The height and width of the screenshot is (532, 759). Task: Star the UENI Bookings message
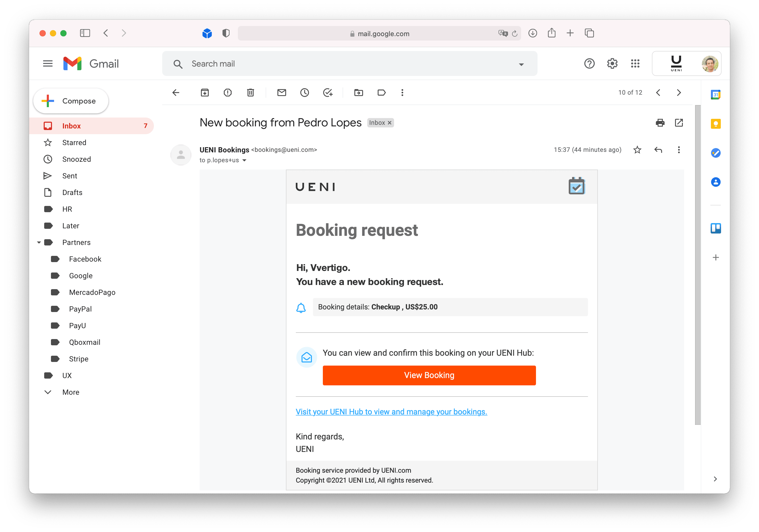[637, 150]
